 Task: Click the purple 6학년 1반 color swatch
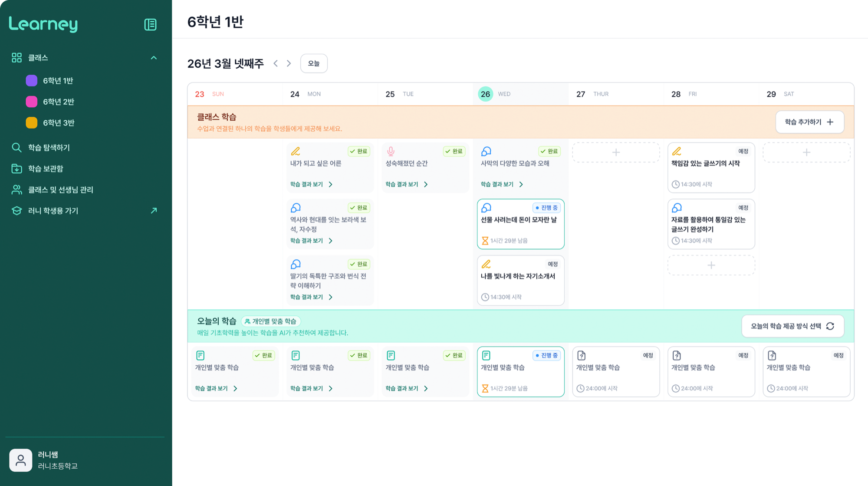point(32,80)
